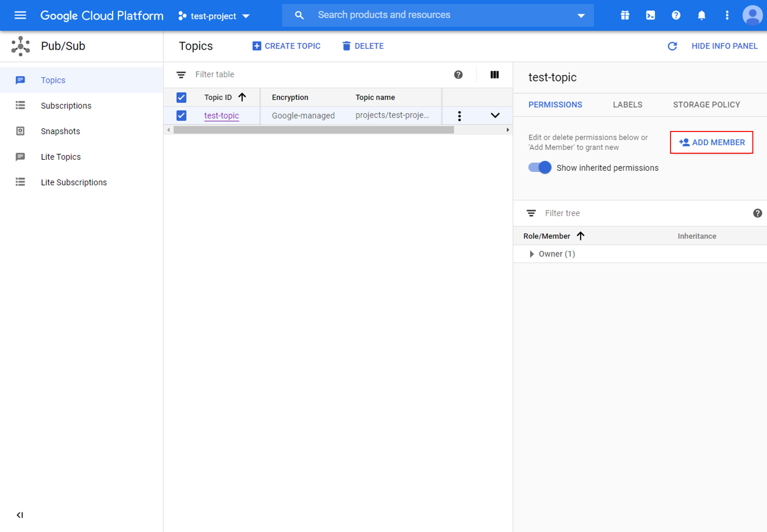Screen dimensions: 767x532
Task: Click the Encryption column header
Action: (x=290, y=97)
